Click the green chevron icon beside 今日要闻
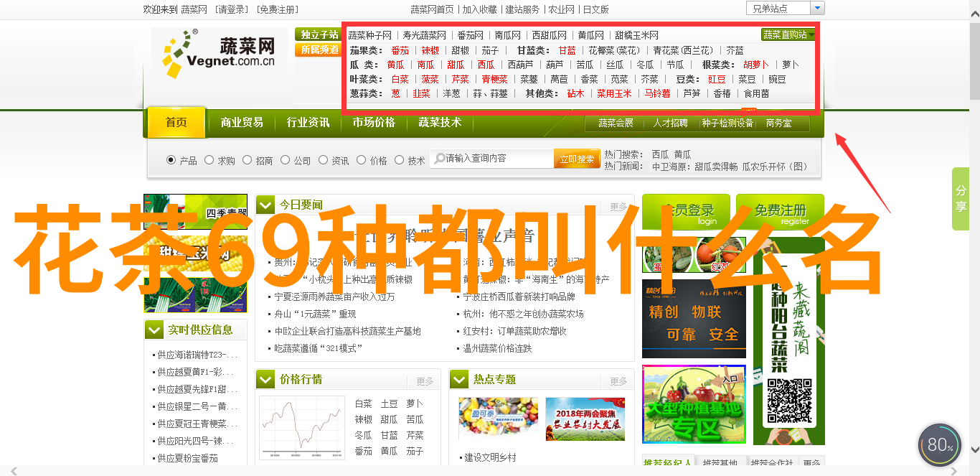Screen dimensions: 980x476 tap(265, 205)
